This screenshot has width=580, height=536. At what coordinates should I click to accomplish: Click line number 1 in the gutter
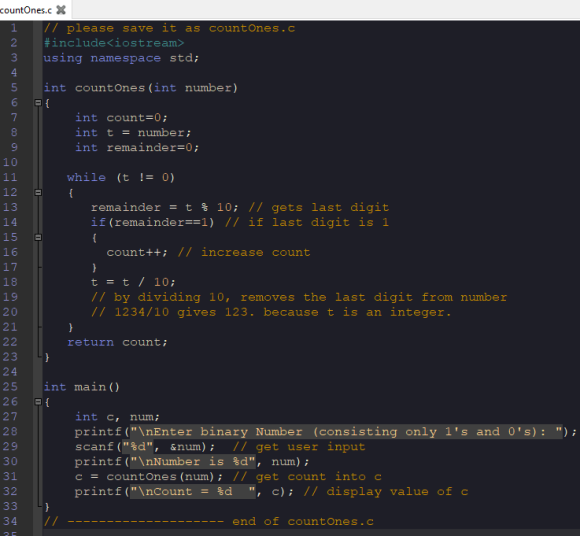coord(14,28)
